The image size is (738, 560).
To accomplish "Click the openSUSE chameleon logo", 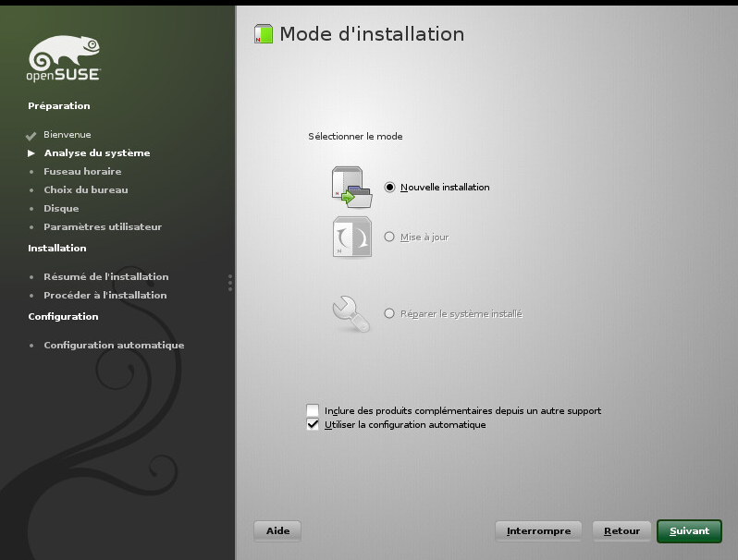I will click(63, 58).
